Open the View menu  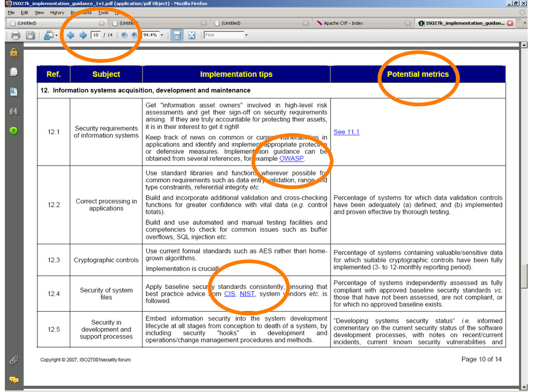[x=39, y=12]
